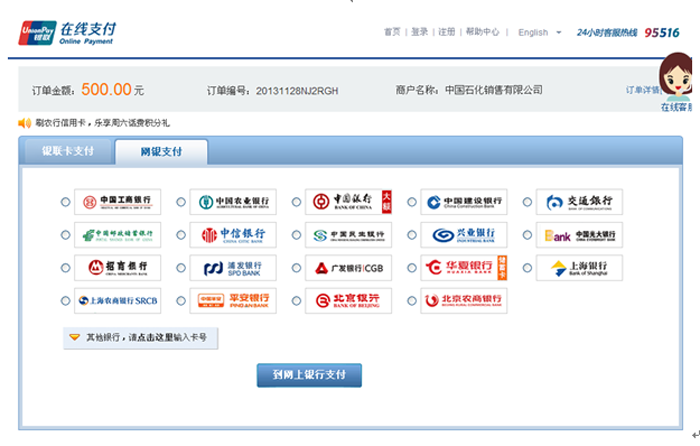Click the 兴业银行 bank logo
This screenshot has height=446, width=700.
[464, 235]
